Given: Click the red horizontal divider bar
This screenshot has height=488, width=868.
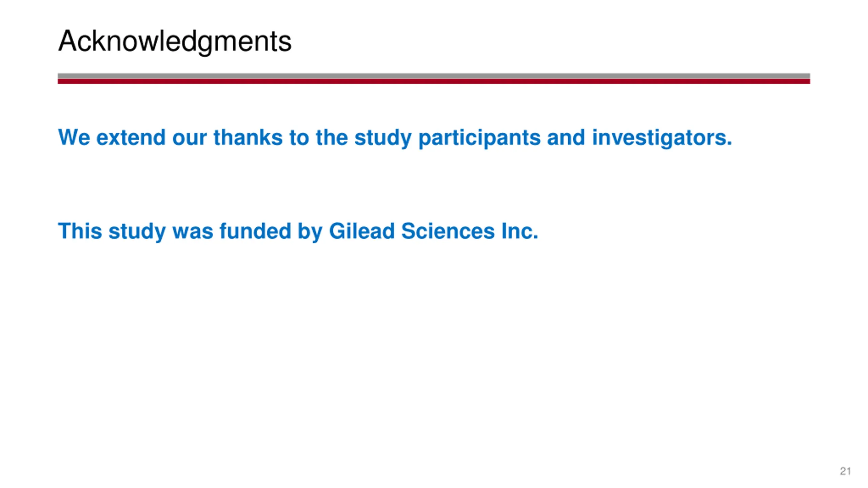Looking at the screenshot, I should click(434, 81).
